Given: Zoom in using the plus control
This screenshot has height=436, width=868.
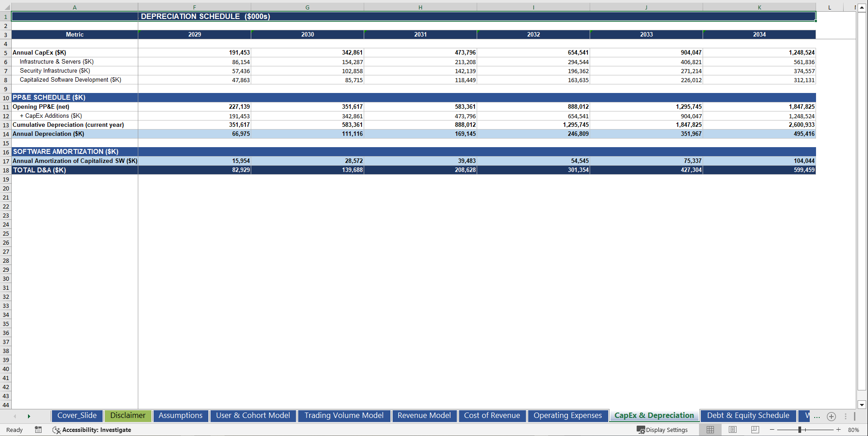Looking at the screenshot, I should point(838,430).
